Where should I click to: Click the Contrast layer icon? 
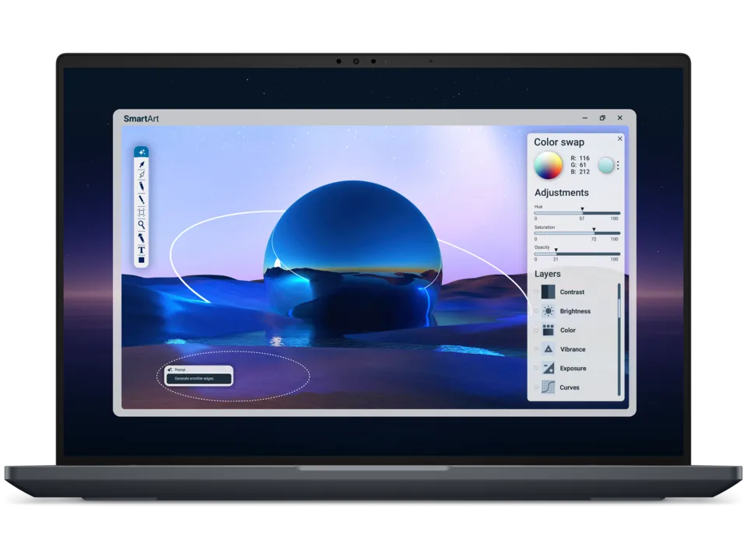[x=549, y=292]
